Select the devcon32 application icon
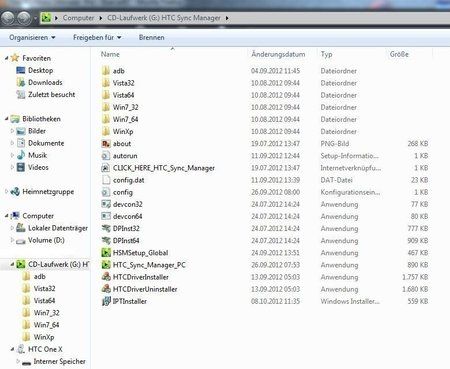 coord(106,204)
